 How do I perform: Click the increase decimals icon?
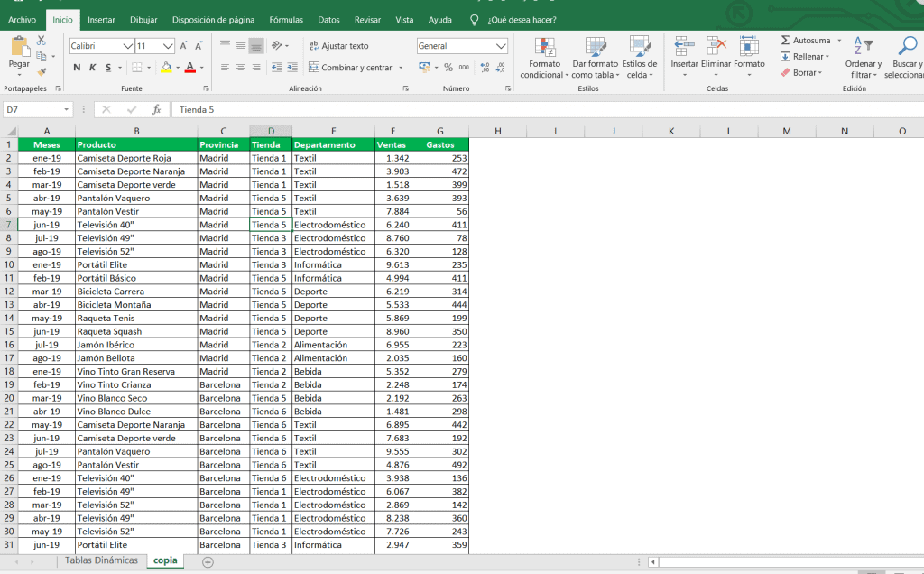click(485, 68)
